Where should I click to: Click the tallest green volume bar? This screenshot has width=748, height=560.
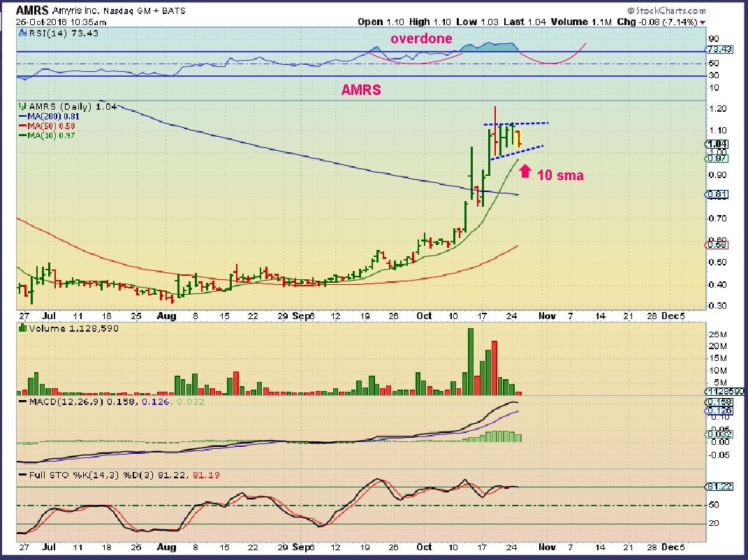tap(470, 362)
